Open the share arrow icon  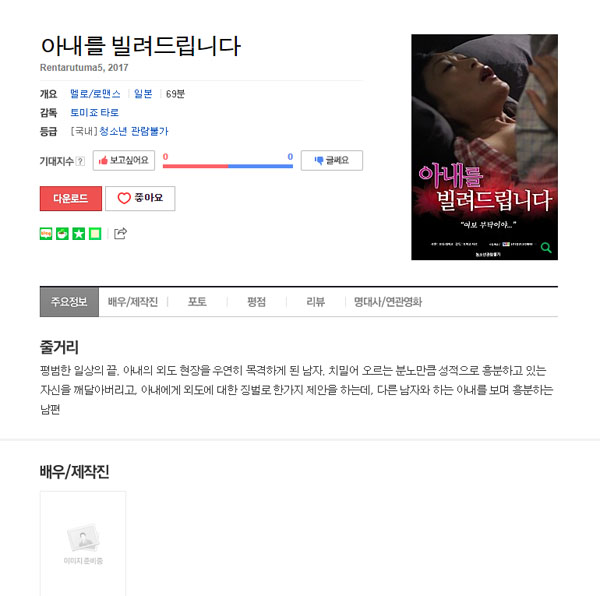(x=121, y=233)
